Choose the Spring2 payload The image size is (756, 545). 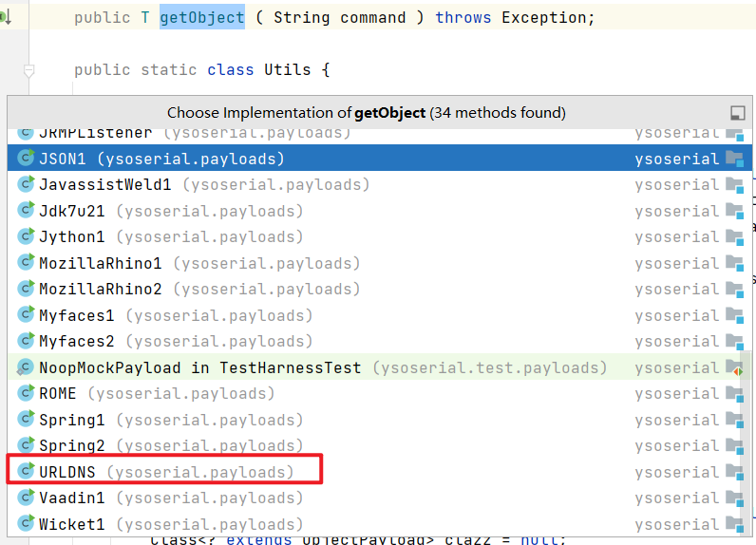pos(71,445)
